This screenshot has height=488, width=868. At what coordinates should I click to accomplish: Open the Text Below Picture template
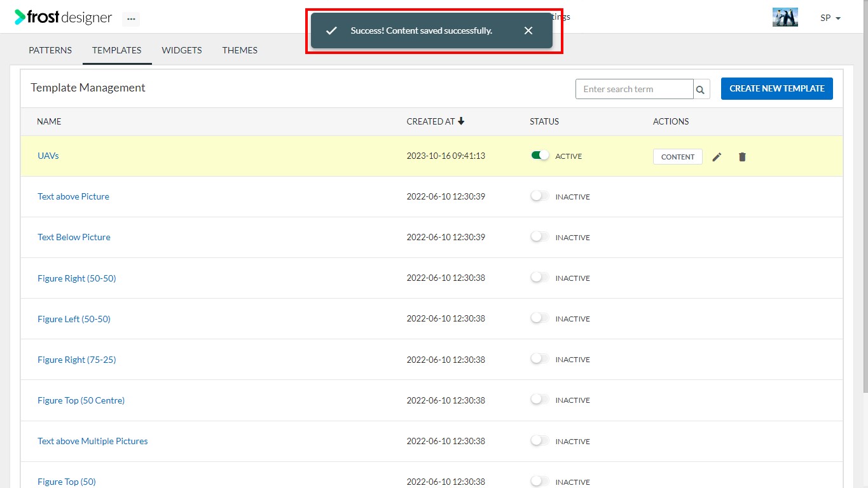pyautogui.click(x=74, y=237)
